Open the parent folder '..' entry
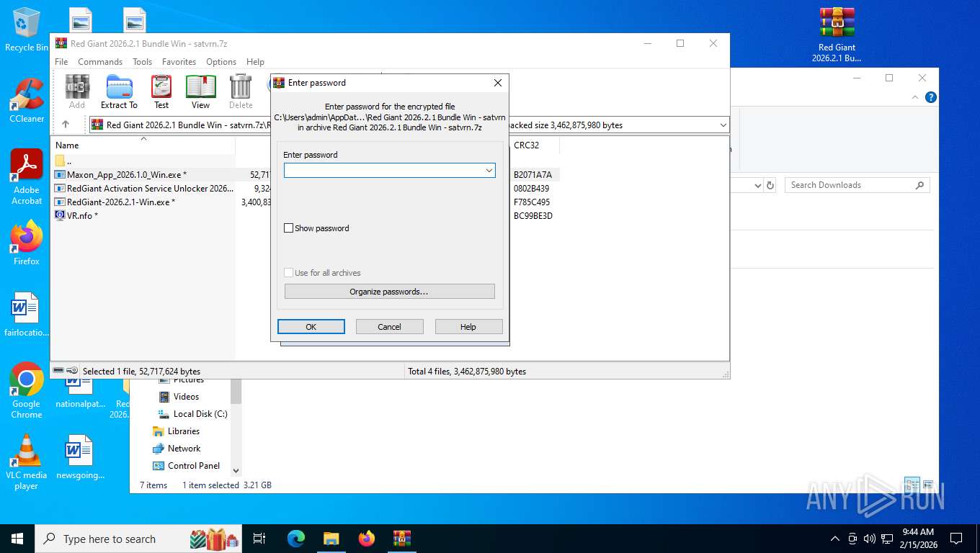The width and height of the screenshot is (980, 553). point(63,161)
